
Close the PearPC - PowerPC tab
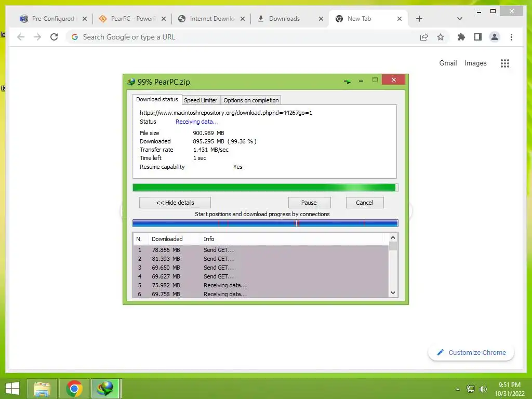164,19
